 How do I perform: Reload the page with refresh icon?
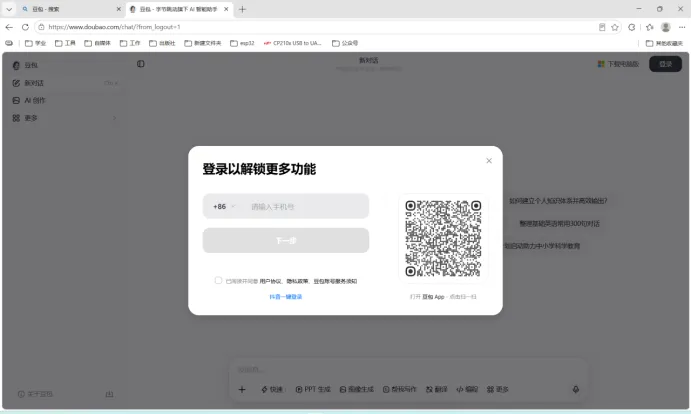(x=25, y=27)
